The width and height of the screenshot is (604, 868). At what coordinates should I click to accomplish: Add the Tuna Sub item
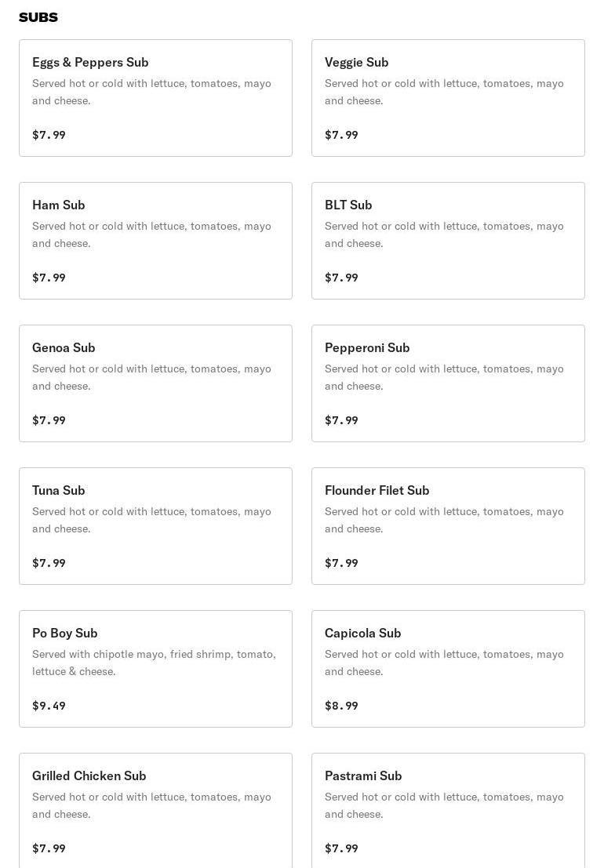155,526
